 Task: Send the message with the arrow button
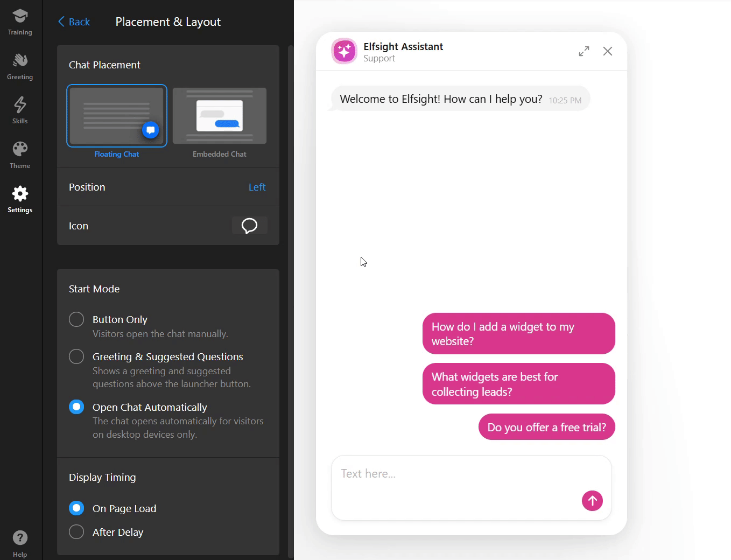click(x=592, y=501)
